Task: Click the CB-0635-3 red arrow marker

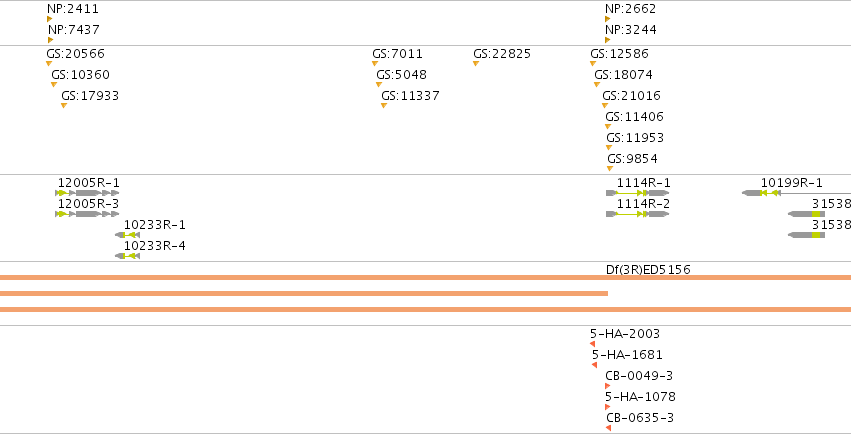Action: (x=608, y=428)
